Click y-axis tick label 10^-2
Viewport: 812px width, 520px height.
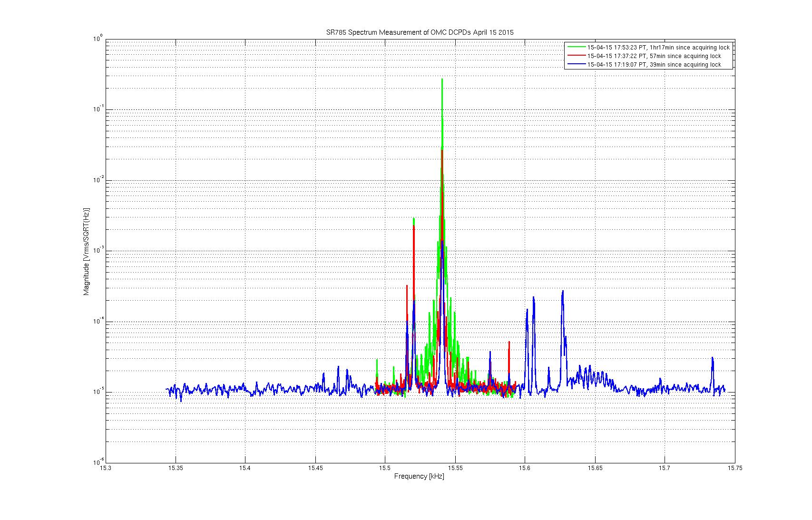(98, 180)
